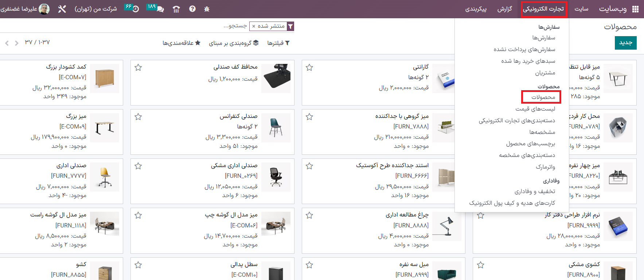The image size is (644, 280).
Task: Open the apps grid menu icon
Action: click(635, 9)
